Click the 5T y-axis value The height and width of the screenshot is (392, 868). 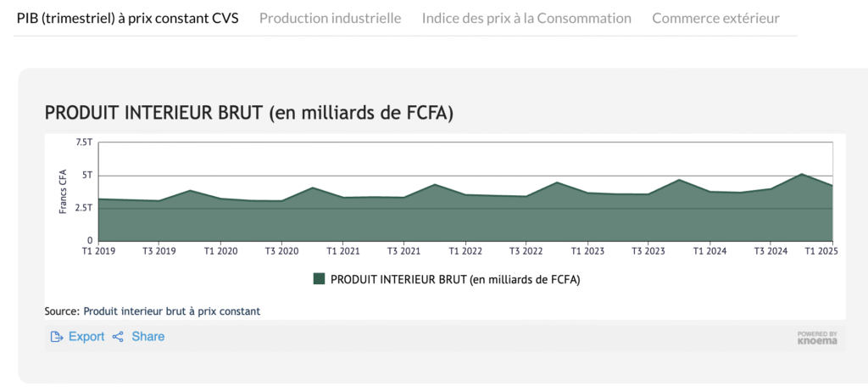click(87, 176)
